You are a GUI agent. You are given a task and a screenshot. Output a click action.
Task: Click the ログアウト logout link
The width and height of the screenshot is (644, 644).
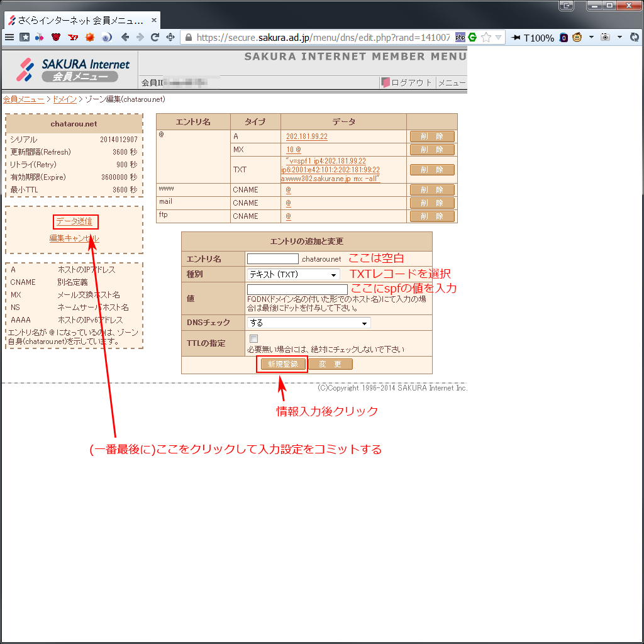click(x=407, y=82)
